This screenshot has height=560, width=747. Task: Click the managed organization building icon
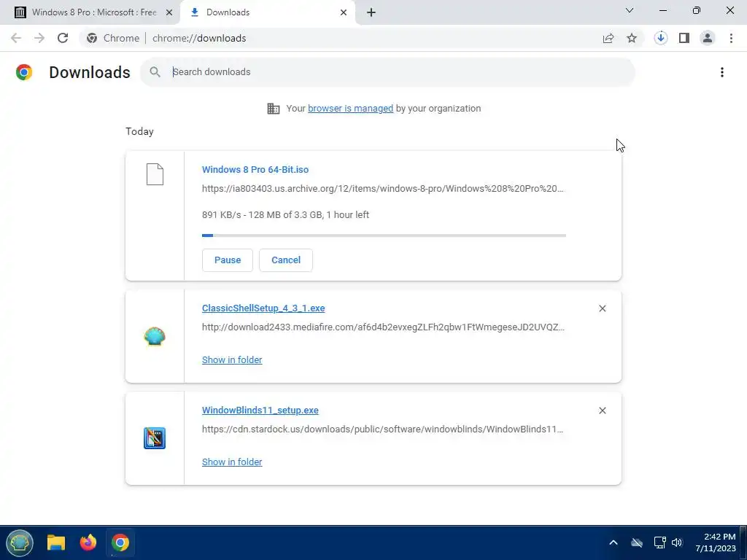[x=274, y=109]
